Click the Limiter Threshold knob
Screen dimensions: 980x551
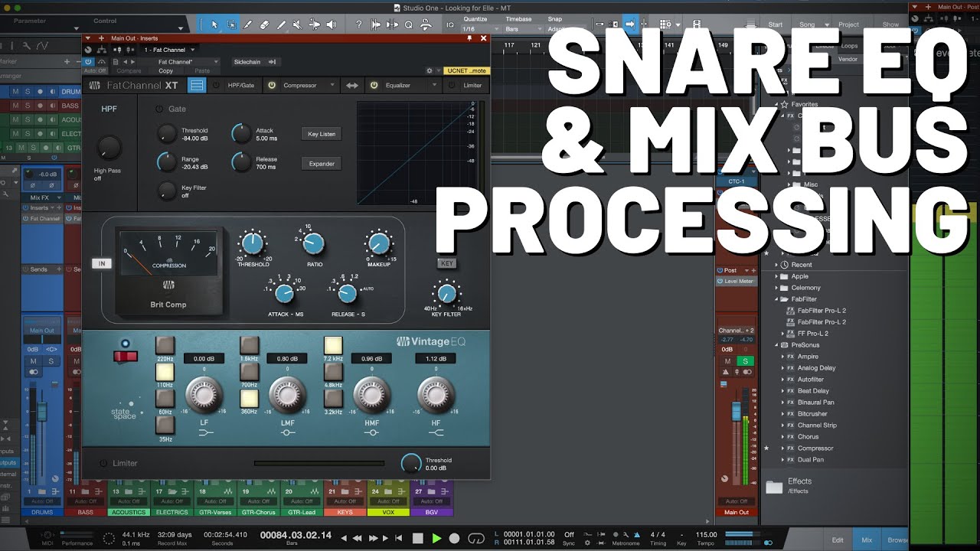pyautogui.click(x=411, y=463)
